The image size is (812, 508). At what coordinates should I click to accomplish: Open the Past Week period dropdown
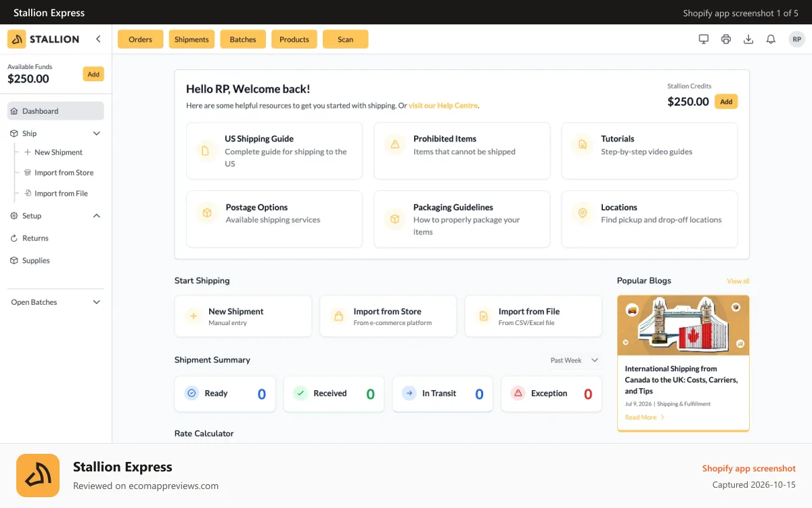click(x=574, y=360)
